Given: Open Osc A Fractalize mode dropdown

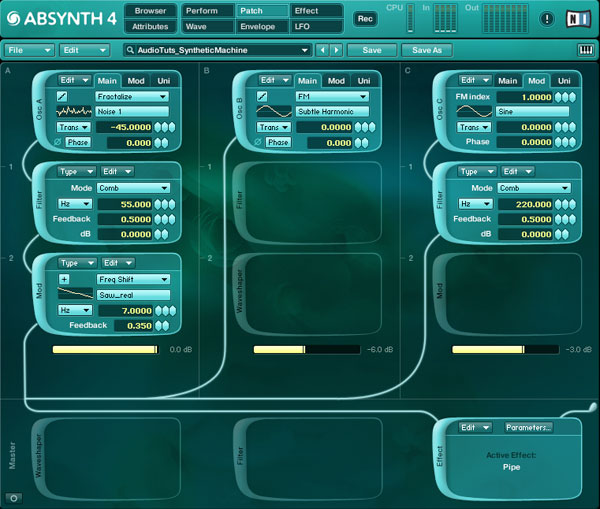Looking at the screenshot, I should coord(132,96).
